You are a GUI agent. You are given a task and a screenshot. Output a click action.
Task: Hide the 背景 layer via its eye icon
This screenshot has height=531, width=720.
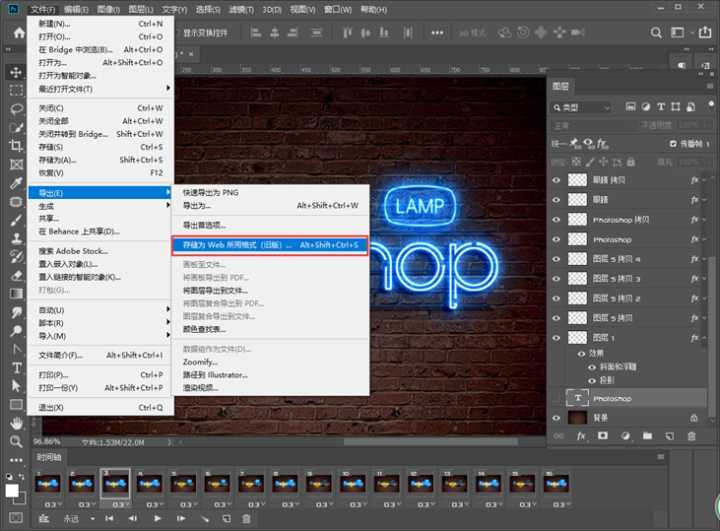[x=557, y=418]
